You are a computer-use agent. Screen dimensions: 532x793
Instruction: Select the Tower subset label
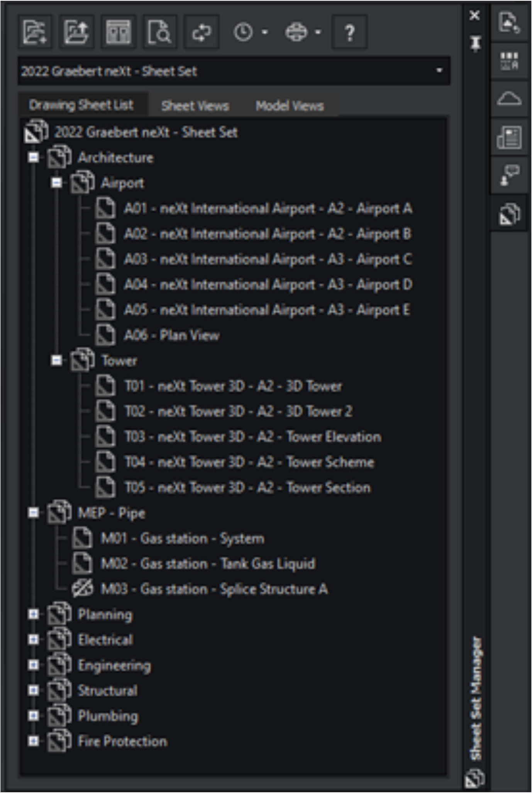[119, 361]
